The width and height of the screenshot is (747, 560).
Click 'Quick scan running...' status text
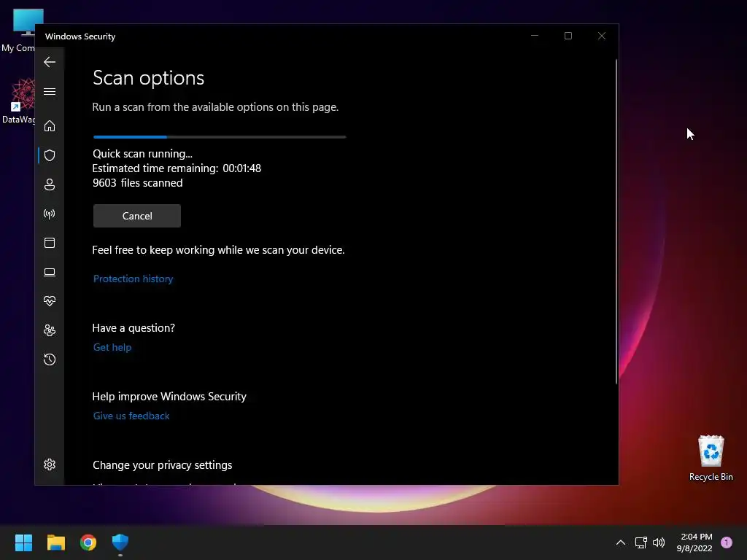142,153
